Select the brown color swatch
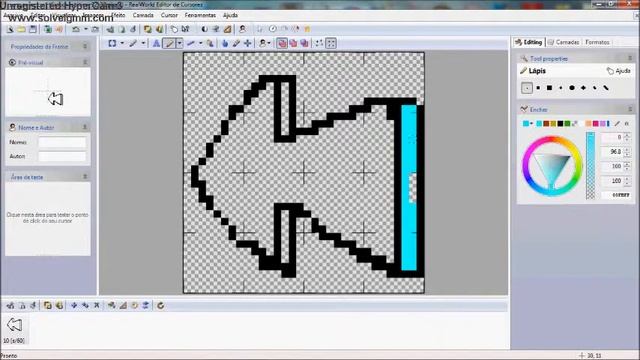 [546, 123]
